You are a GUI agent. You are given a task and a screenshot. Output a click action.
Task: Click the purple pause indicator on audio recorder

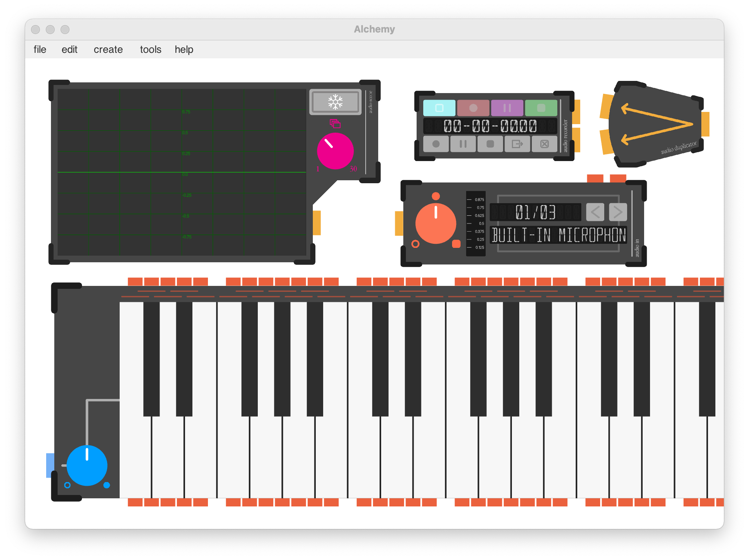(507, 108)
